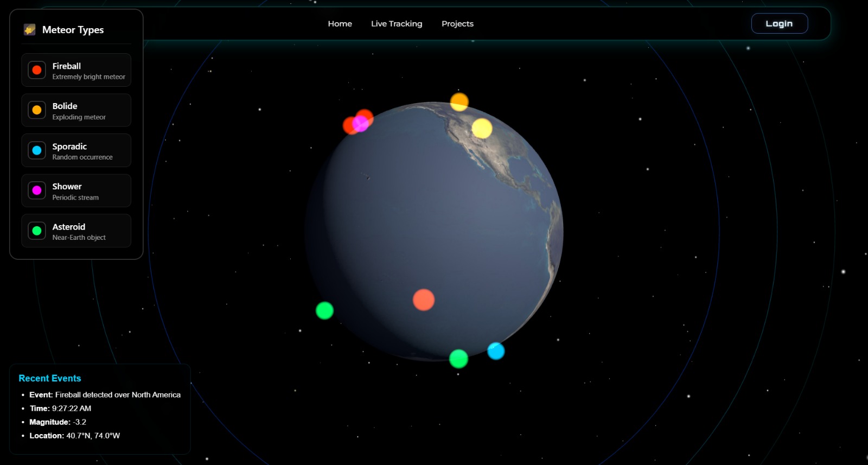
Task: Click the Asteroid label in the legend
Action: pos(69,227)
